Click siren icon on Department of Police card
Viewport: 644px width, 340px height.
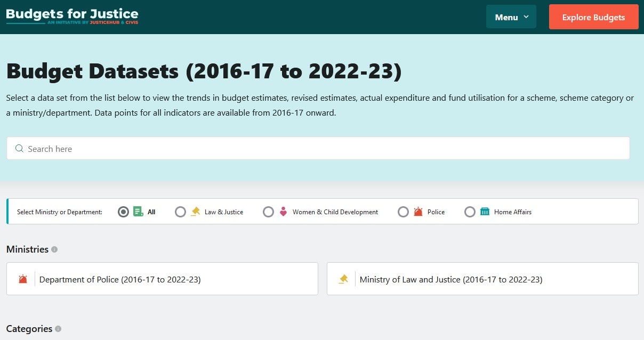(23, 279)
